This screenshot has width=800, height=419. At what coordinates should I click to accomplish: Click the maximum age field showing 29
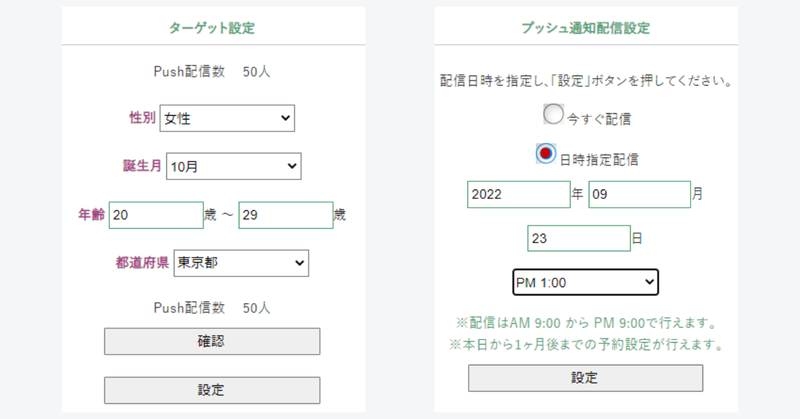(286, 215)
